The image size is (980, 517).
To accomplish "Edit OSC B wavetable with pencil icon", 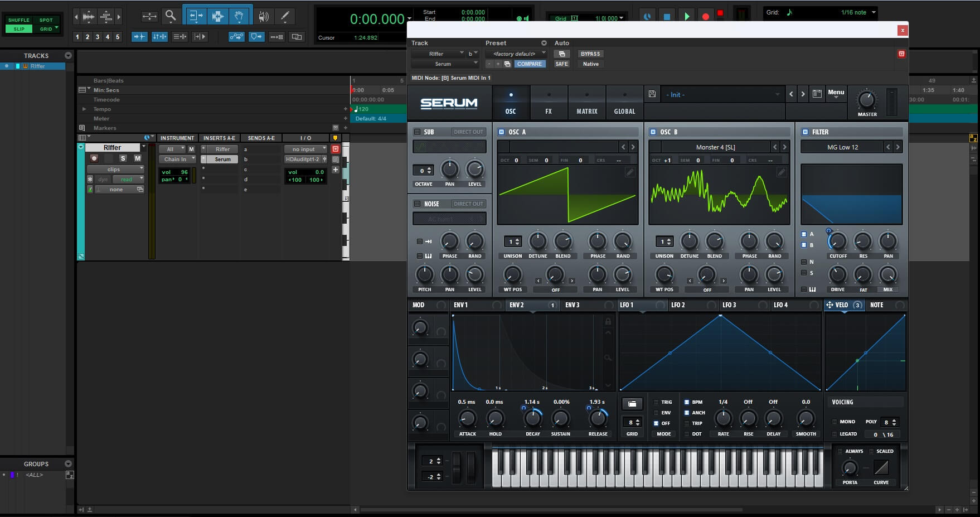I will point(782,172).
